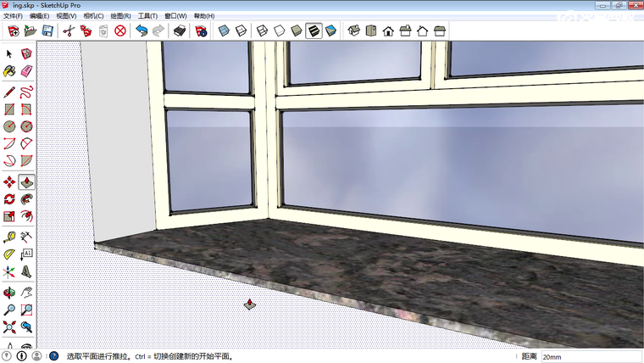644x363 pixels.
Task: Activate the Orbit tool
Action: coord(9,291)
